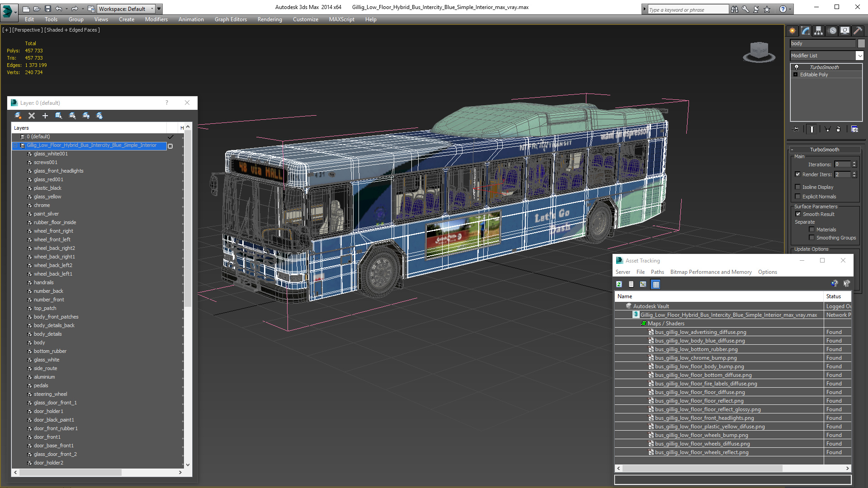Image resolution: width=868 pixels, height=488 pixels.
Task: Open the Display command panel tab
Action: [x=845, y=31]
